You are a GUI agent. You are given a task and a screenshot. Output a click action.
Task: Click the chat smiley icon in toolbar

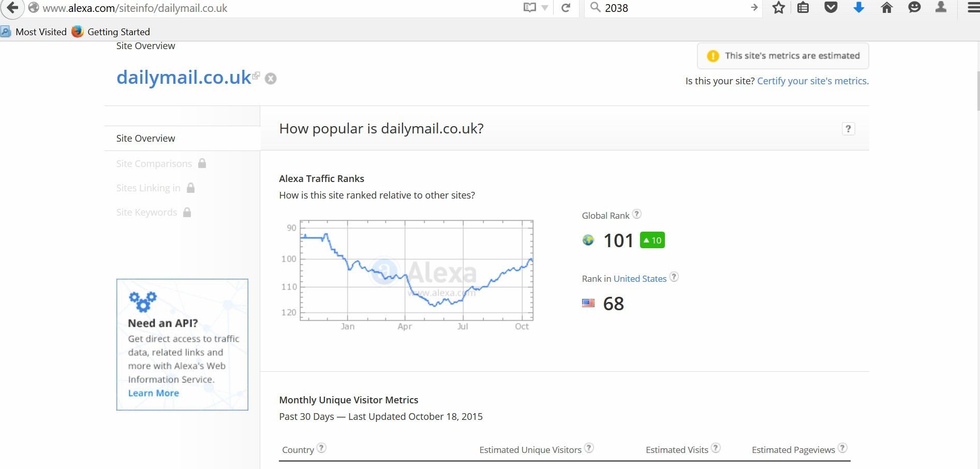914,8
